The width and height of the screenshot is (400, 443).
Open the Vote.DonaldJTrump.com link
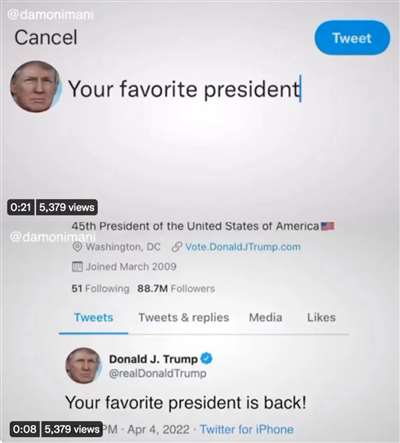click(243, 247)
